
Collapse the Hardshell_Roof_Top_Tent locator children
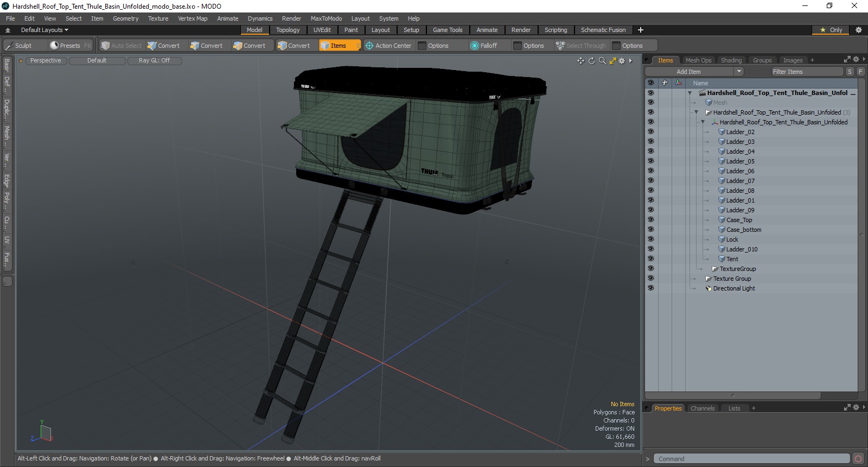703,122
